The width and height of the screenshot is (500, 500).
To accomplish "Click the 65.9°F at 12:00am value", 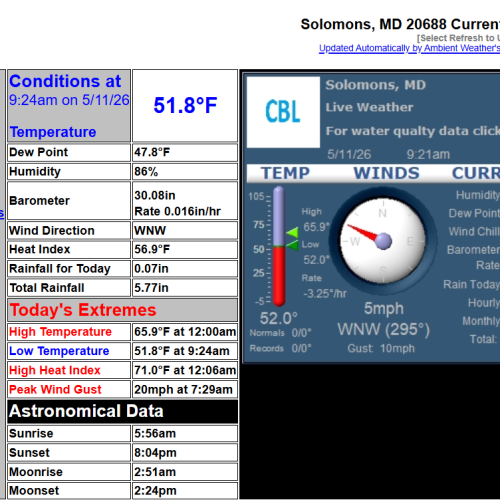I will click(185, 332).
